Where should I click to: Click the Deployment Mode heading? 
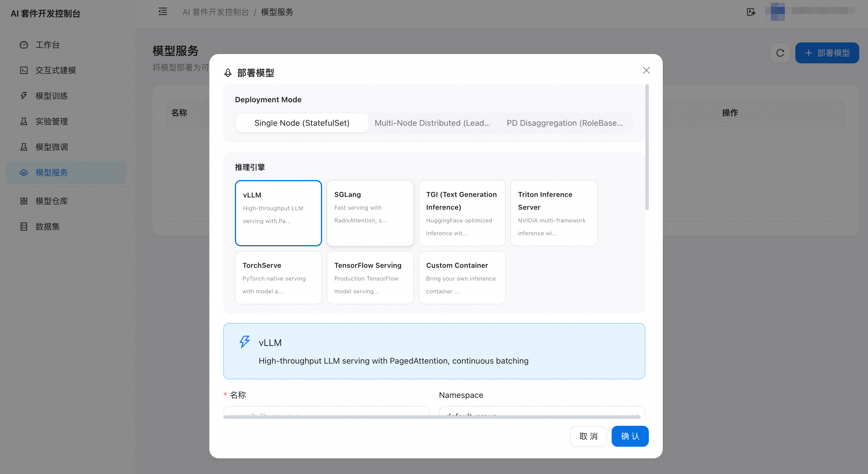click(268, 100)
